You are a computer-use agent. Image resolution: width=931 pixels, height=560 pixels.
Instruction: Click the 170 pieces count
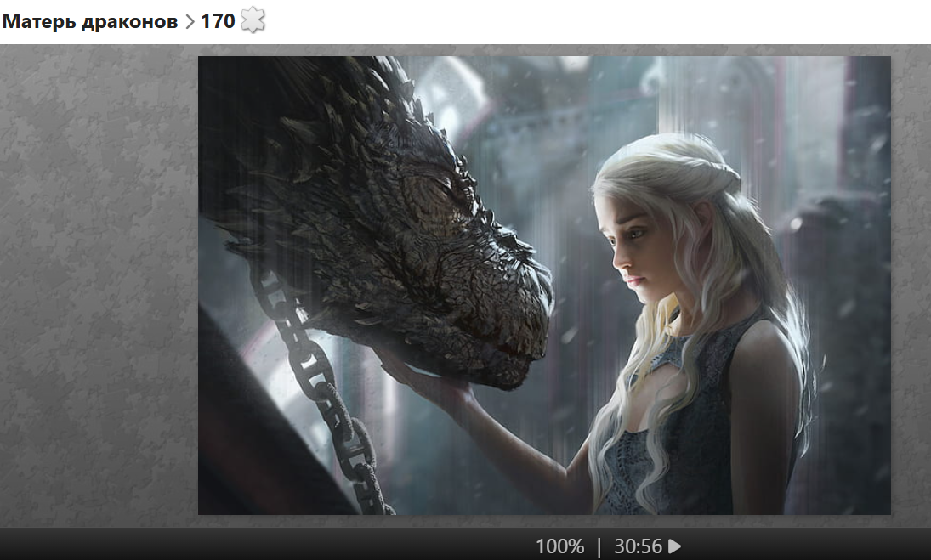(x=218, y=22)
